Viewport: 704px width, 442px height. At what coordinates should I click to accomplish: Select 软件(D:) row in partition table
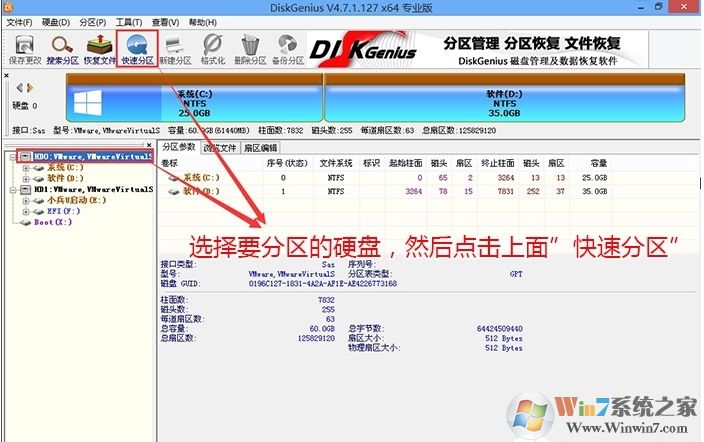click(x=384, y=191)
